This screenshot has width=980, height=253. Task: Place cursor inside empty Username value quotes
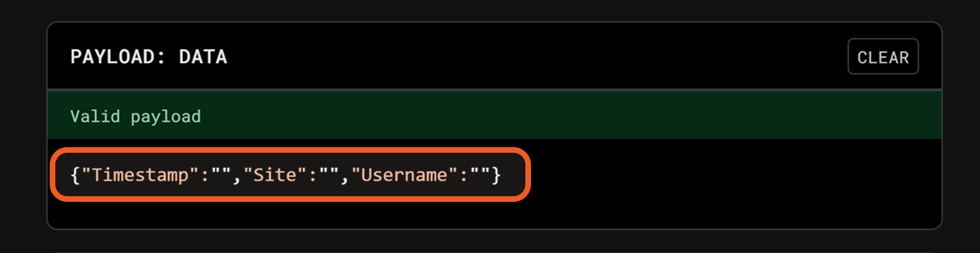pyautogui.click(x=481, y=175)
